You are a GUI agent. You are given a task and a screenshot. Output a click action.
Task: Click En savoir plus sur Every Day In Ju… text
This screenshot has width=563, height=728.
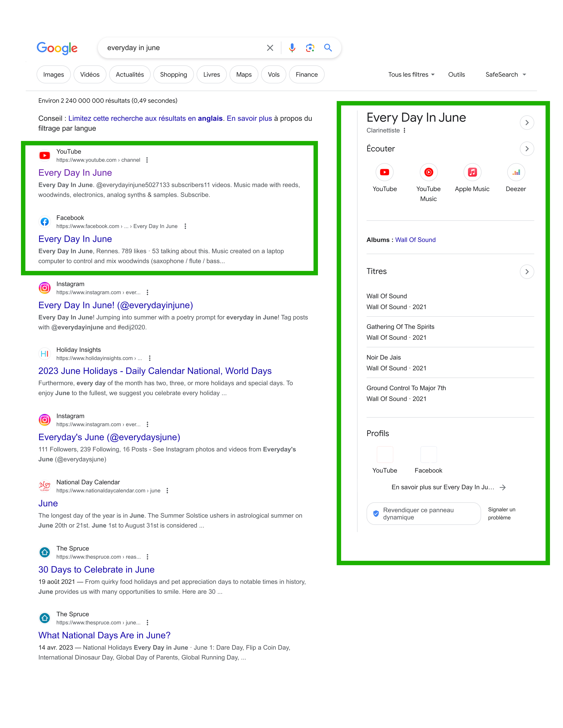pyautogui.click(x=443, y=487)
